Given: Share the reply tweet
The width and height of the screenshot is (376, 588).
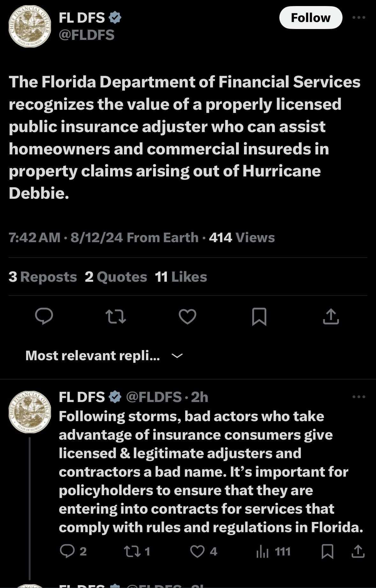Looking at the screenshot, I should tap(358, 551).
